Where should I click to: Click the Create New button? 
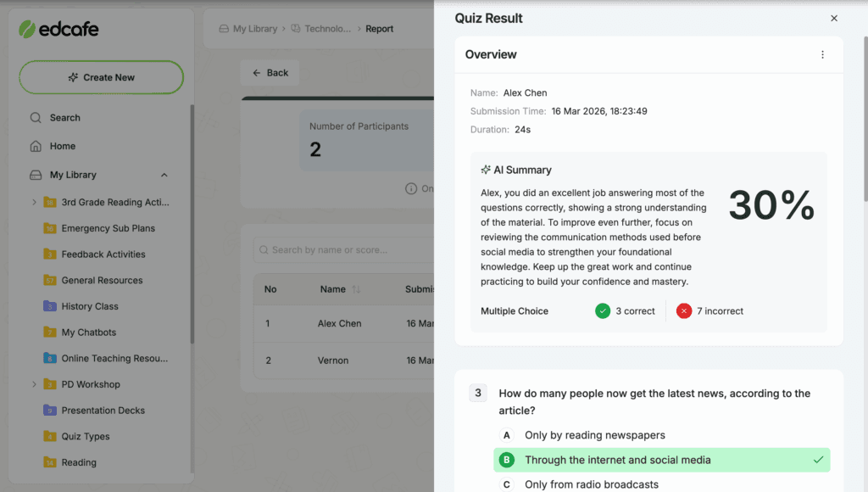pos(102,77)
